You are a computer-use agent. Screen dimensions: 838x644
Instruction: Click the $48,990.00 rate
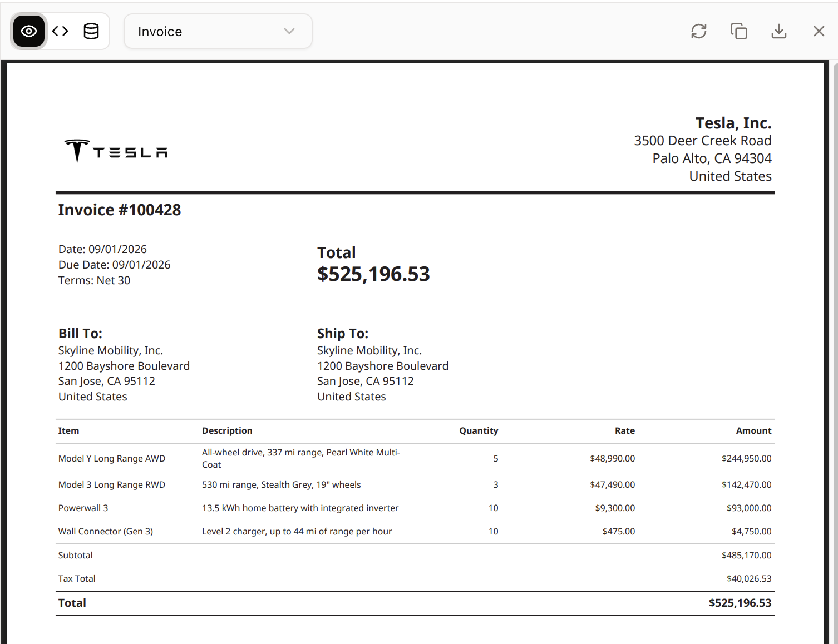(612, 458)
